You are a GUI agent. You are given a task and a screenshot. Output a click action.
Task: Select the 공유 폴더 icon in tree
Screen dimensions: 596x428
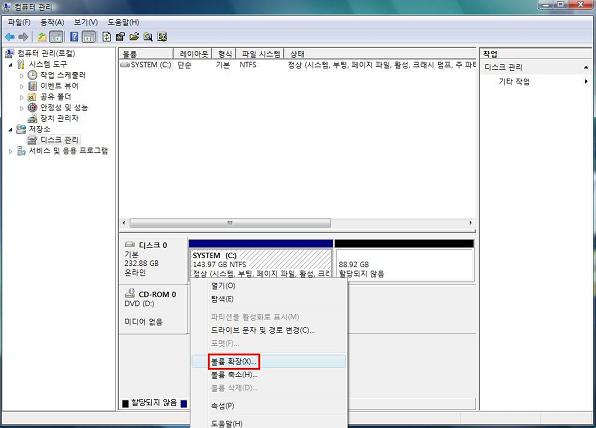pos(33,97)
